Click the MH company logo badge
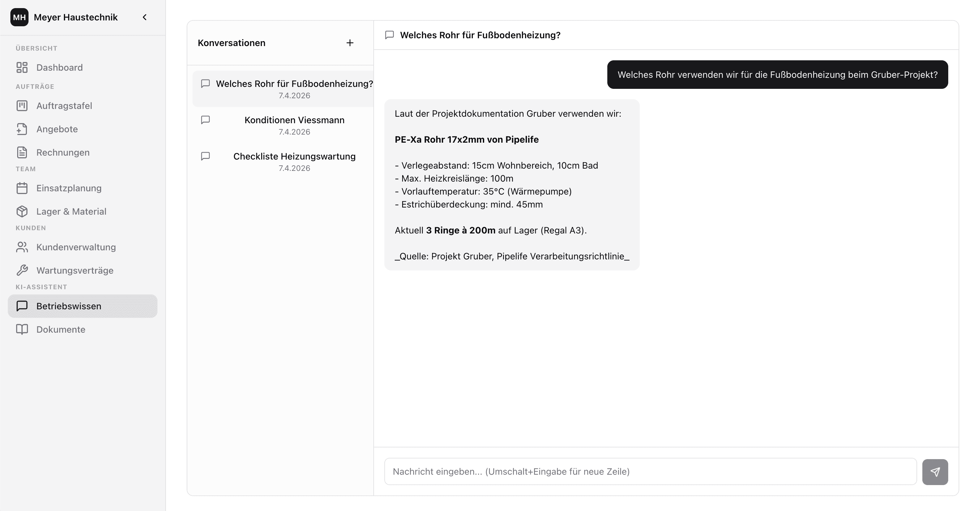 pyautogui.click(x=19, y=18)
